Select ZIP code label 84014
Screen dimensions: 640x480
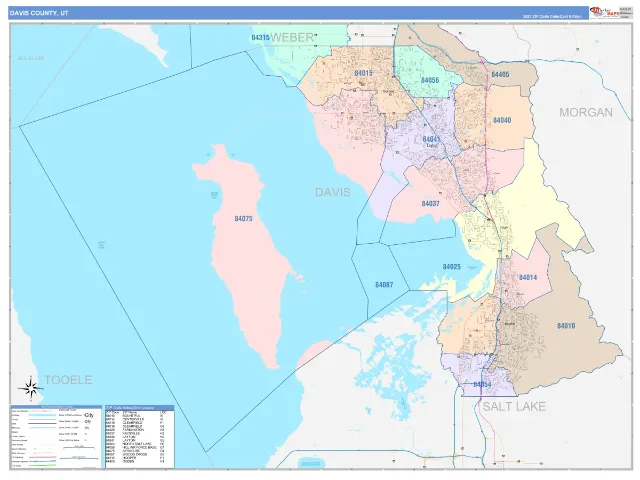click(x=528, y=278)
